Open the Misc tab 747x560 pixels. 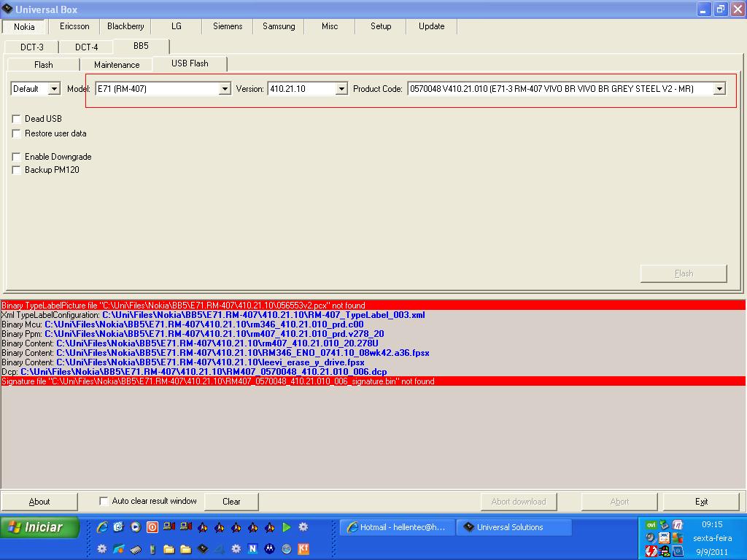(x=330, y=26)
